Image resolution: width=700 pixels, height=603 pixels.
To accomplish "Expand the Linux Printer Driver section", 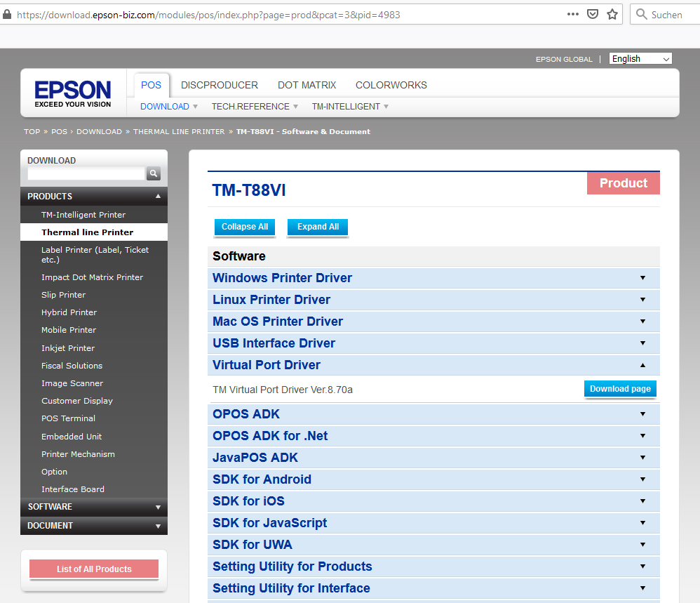I will 433,300.
